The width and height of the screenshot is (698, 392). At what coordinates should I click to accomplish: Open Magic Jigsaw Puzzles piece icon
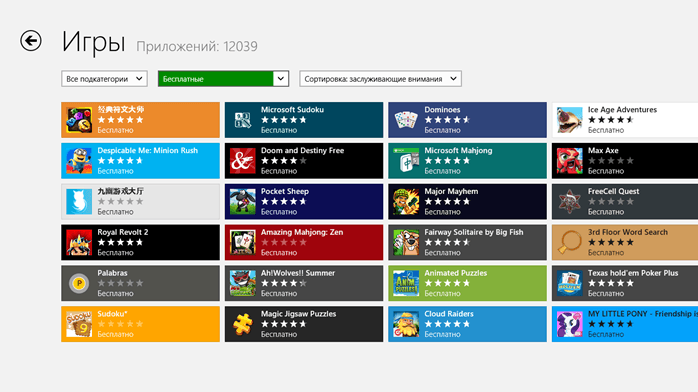243,324
